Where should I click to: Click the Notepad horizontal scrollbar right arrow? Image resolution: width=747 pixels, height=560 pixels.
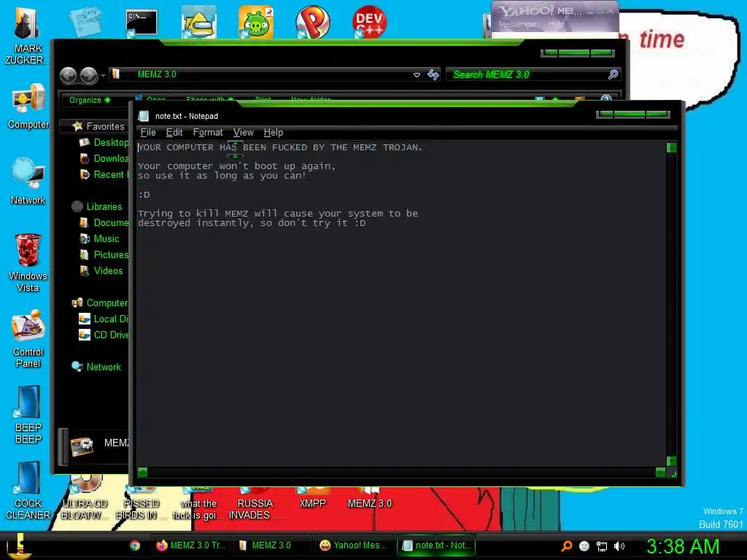click(660, 472)
